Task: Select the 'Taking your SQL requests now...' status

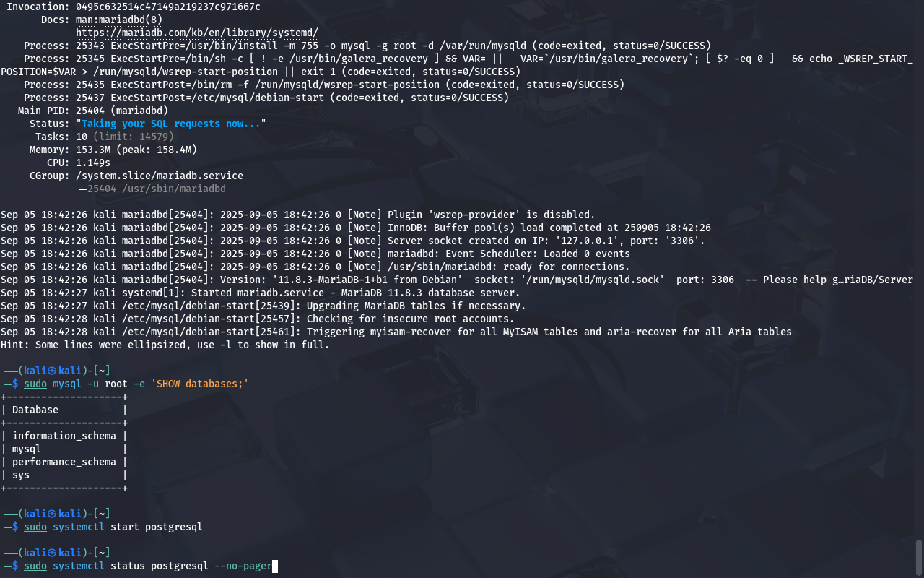Action: coord(171,124)
